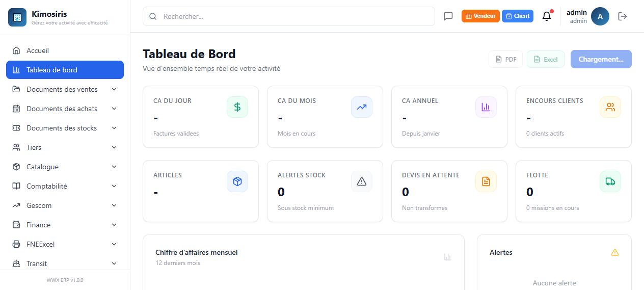Click the 0 clients actifs text
The height and width of the screenshot is (290, 644).
(x=545, y=134)
